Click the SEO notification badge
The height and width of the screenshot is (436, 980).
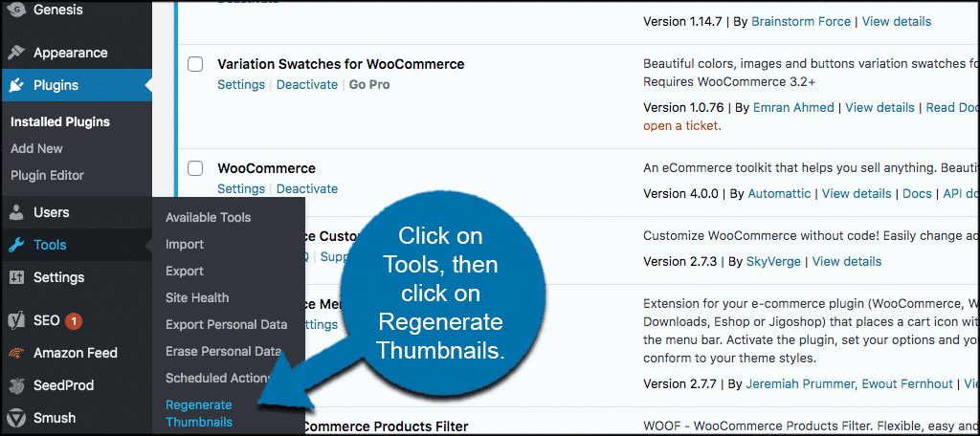(74, 321)
